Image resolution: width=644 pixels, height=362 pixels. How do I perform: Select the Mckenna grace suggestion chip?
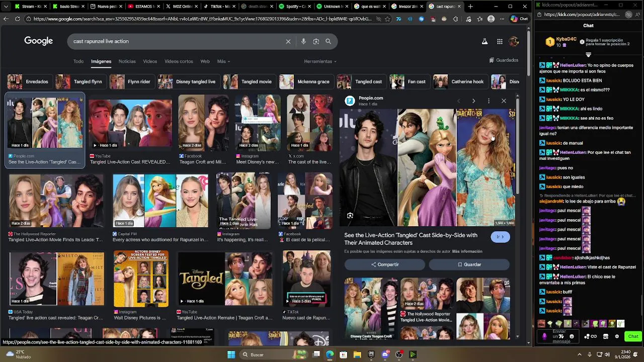pos(306,81)
